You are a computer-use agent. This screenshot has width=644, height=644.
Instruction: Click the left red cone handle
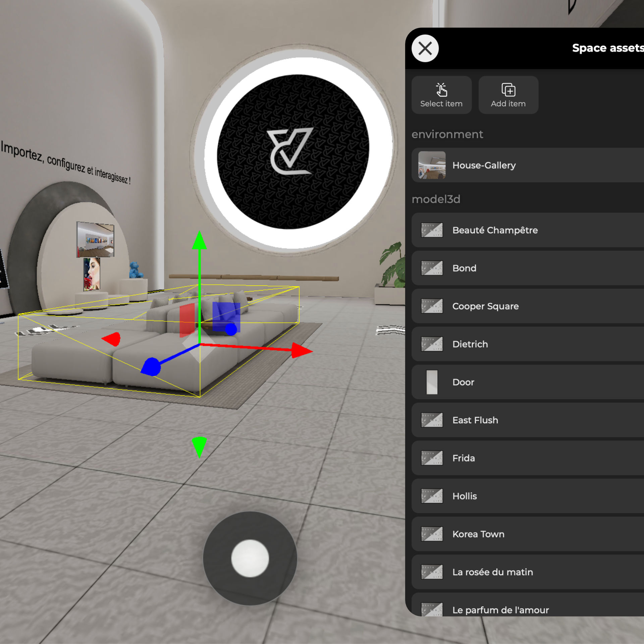click(112, 339)
